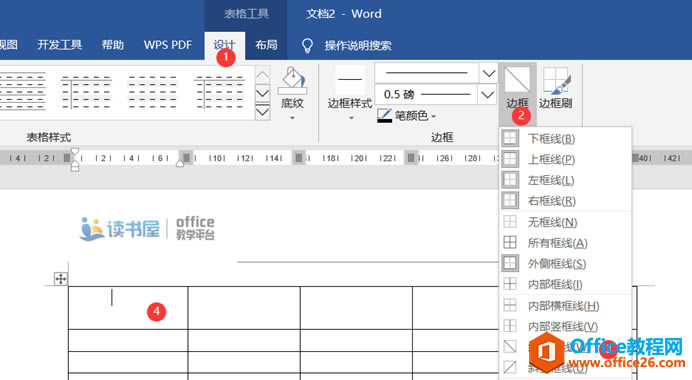
Task: Select the first table style thumbnail
Action: 22,92
